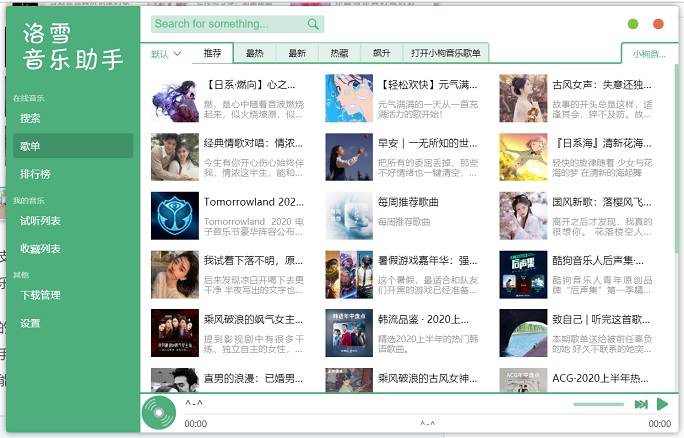
Task: Open 国风新歌：落樱风飞... playlist cover
Action: pos(523,216)
